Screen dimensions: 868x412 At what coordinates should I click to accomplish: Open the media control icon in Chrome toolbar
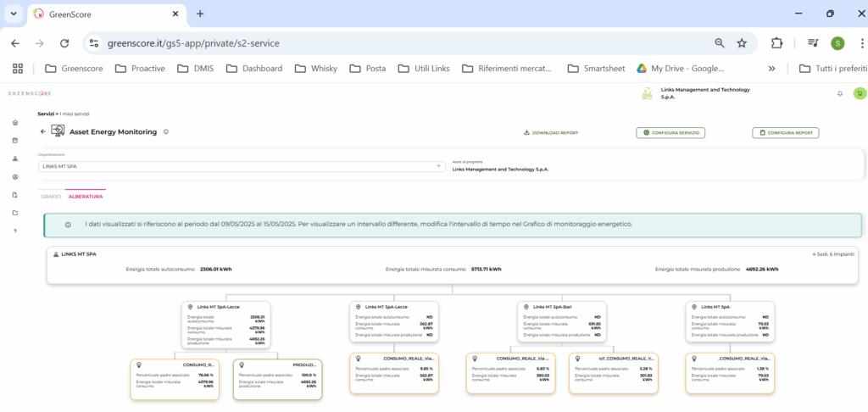pos(813,43)
